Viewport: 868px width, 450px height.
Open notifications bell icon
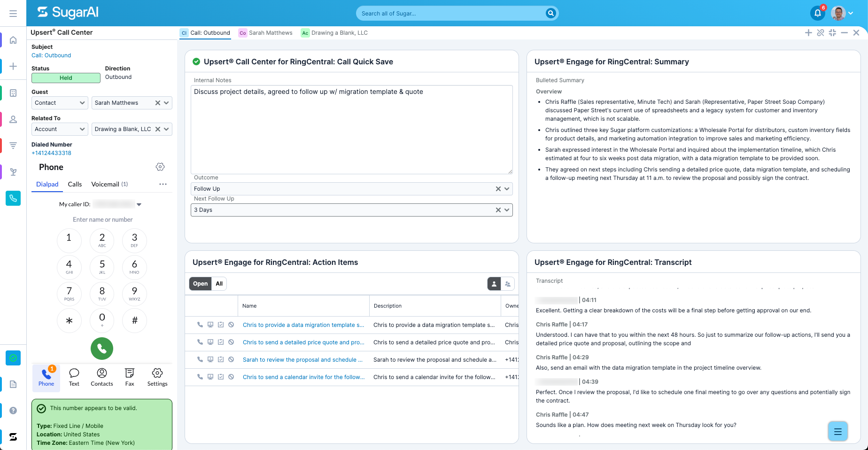click(x=818, y=13)
